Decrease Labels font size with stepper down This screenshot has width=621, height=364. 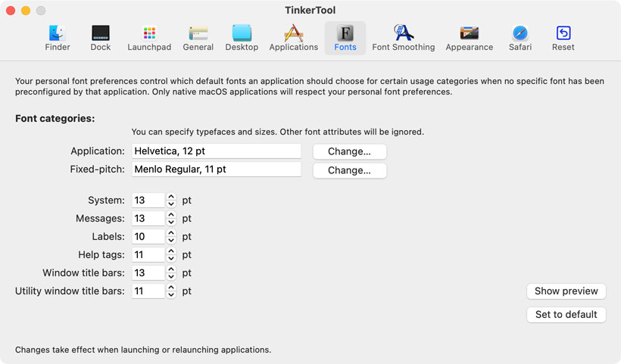click(170, 241)
